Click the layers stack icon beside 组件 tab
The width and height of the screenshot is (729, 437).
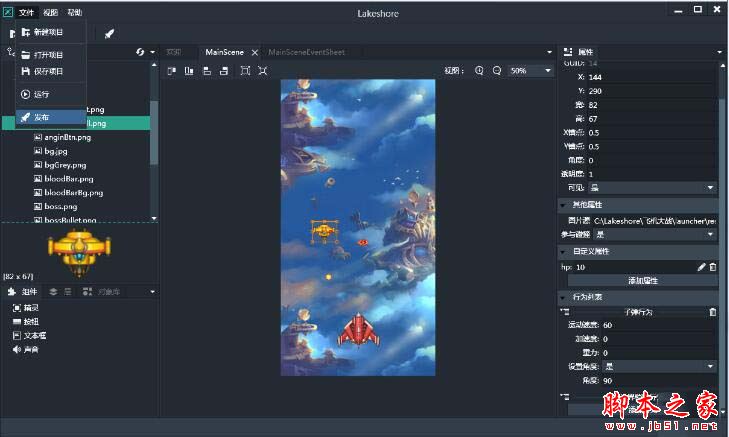point(53,292)
